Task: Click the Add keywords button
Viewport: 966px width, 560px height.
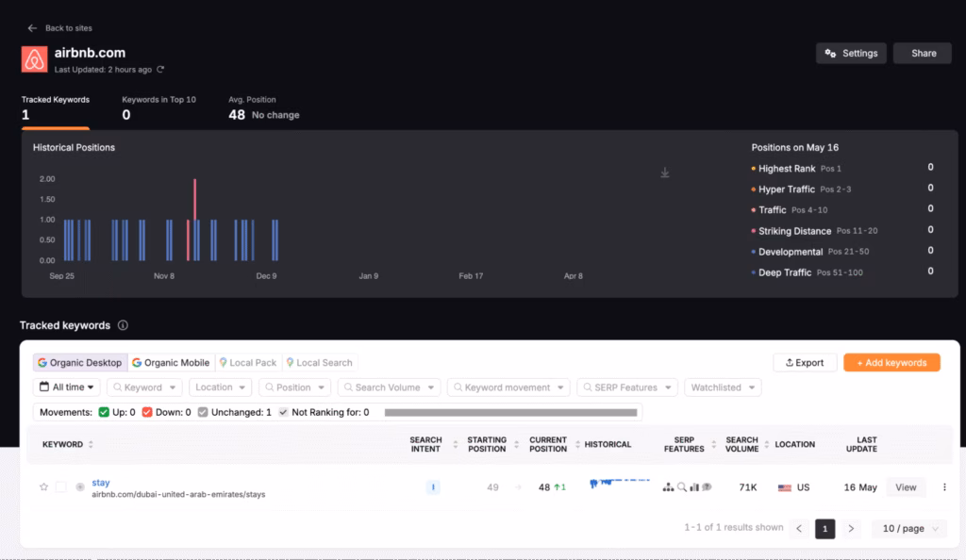Action: pyautogui.click(x=891, y=363)
